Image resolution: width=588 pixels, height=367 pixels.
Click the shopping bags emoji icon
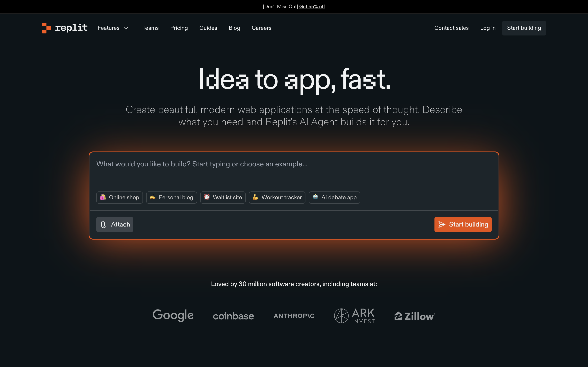point(103,197)
